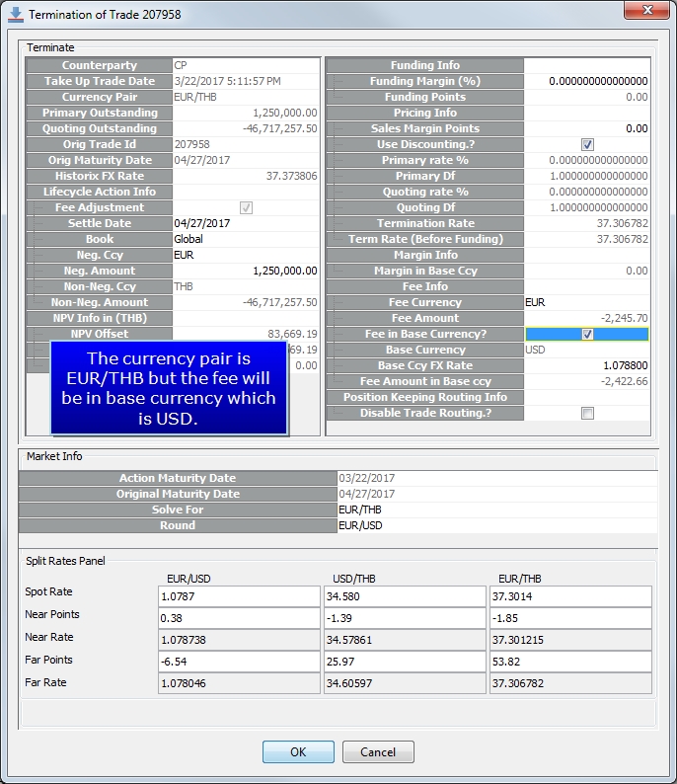
Task: Click the Non-Neg. Ccy value THB
Action: [246, 286]
